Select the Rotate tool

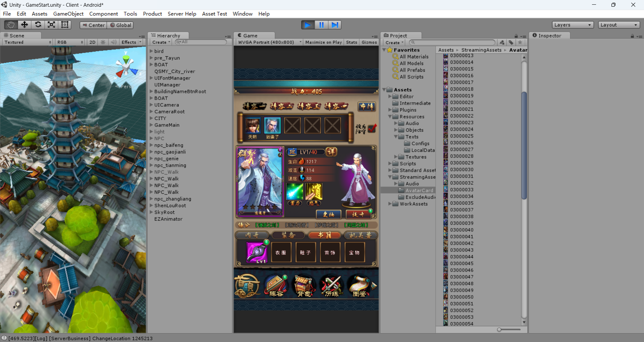(38, 25)
